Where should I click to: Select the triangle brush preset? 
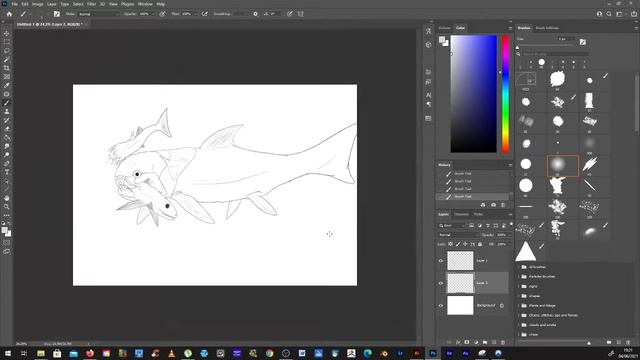526,251
